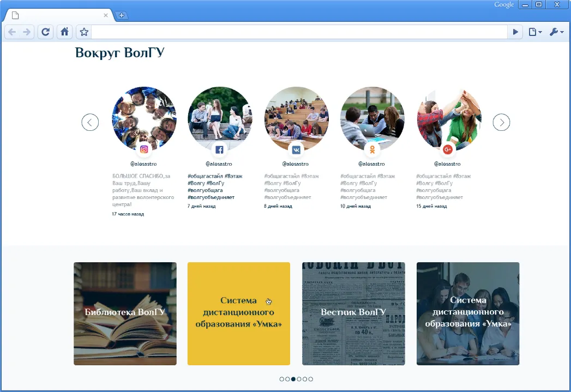Open the yellow Система дистанционного образования card
Viewport: 571px width, 392px height.
coord(239,313)
